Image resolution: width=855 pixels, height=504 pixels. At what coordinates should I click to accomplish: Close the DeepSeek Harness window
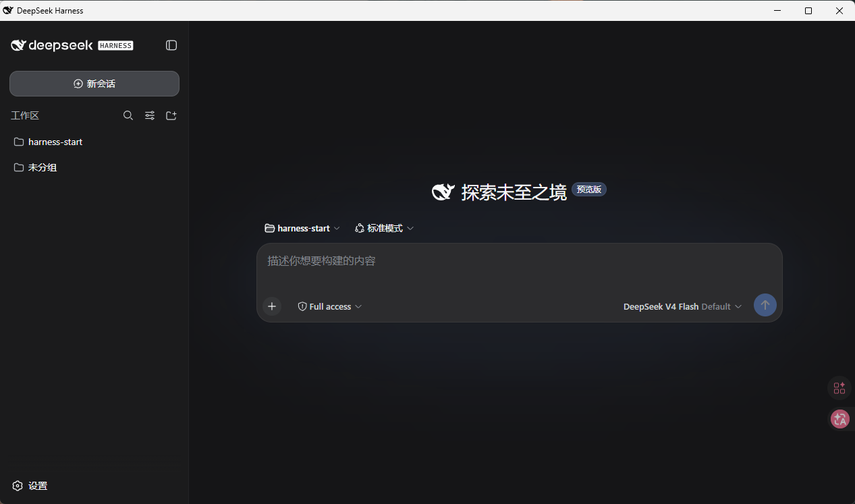[x=839, y=10]
